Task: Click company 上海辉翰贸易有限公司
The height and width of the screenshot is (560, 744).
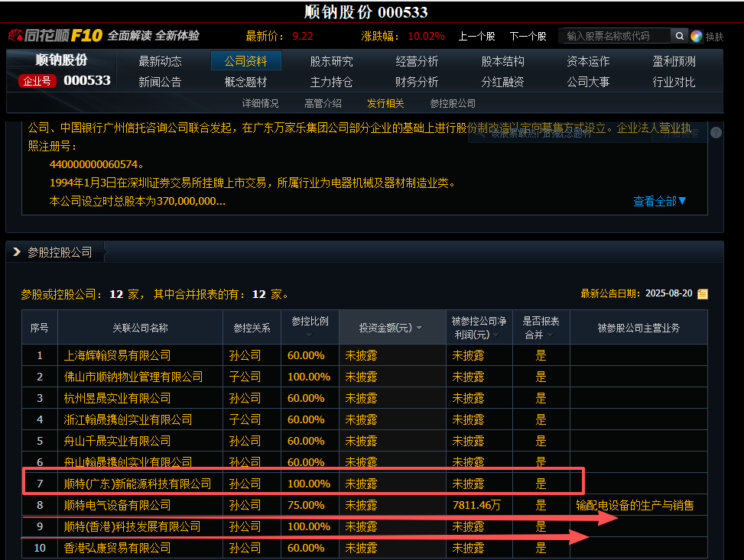Action: click(x=117, y=355)
